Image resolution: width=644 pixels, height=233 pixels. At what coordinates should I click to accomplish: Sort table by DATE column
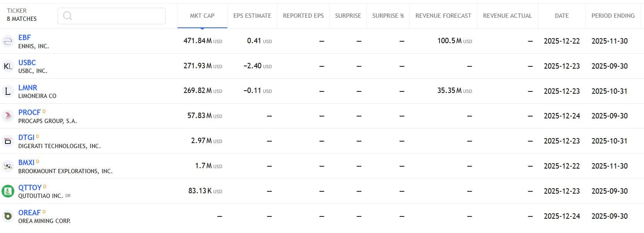(562, 16)
